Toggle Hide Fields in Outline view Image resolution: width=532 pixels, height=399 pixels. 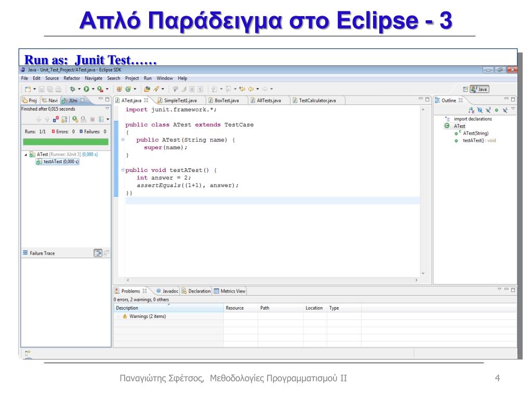(480, 110)
